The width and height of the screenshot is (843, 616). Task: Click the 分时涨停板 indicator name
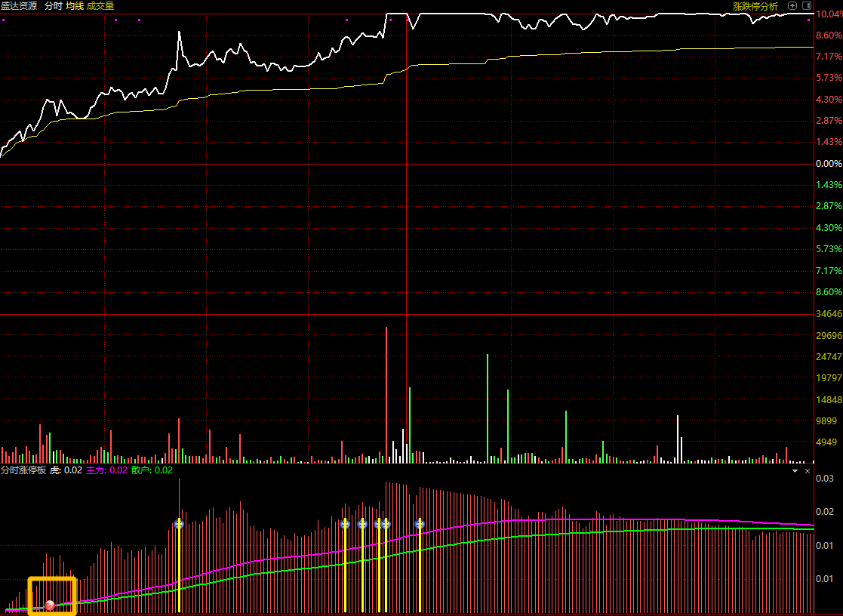click(23, 470)
